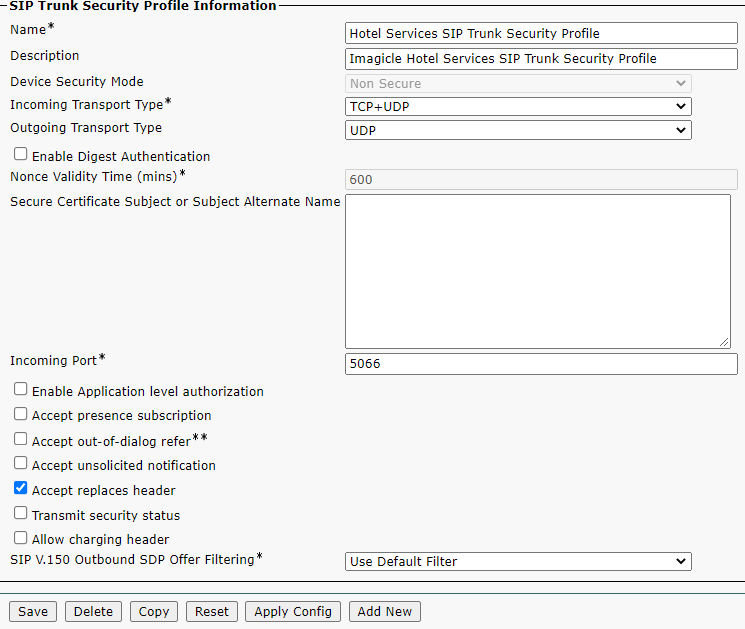Enable Digest Authentication checkbox
The width and height of the screenshot is (745, 629).
coord(20,155)
